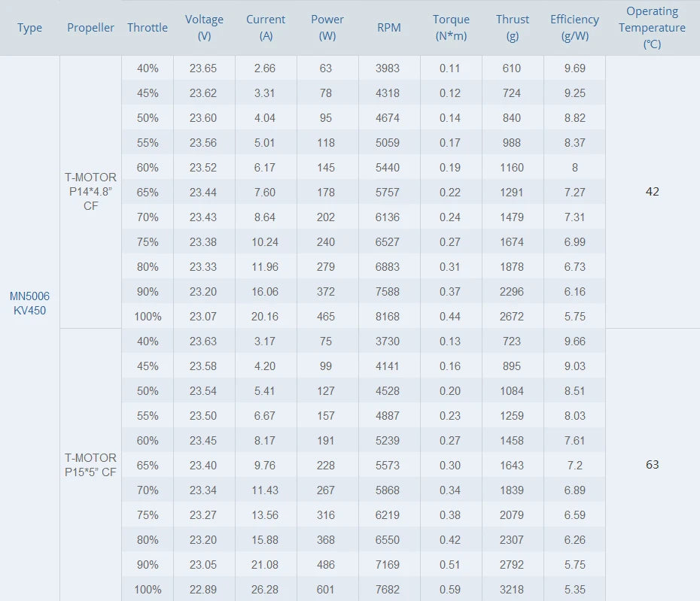The height and width of the screenshot is (601, 700).
Task: Click the Torque (N*m) column header
Action: coord(451,27)
